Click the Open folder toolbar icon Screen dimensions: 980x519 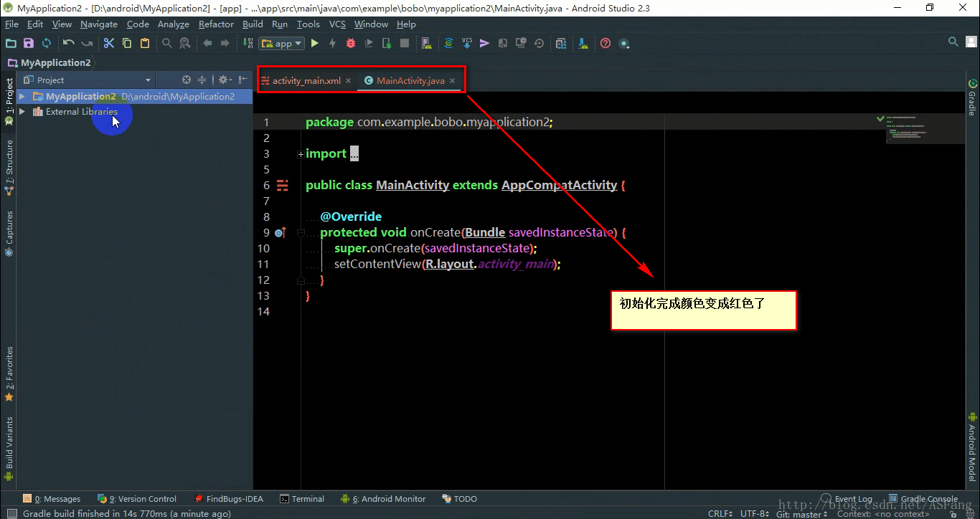11,43
